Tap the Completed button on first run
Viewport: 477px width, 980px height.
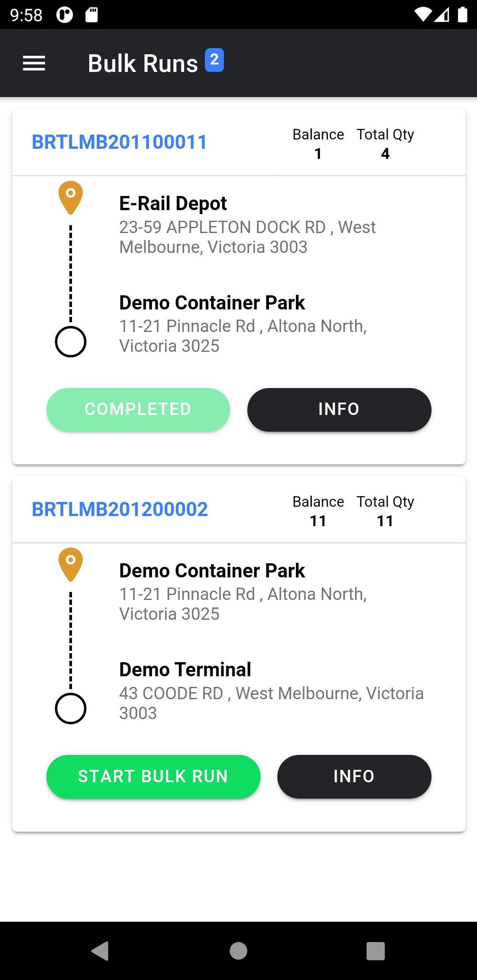coord(138,410)
